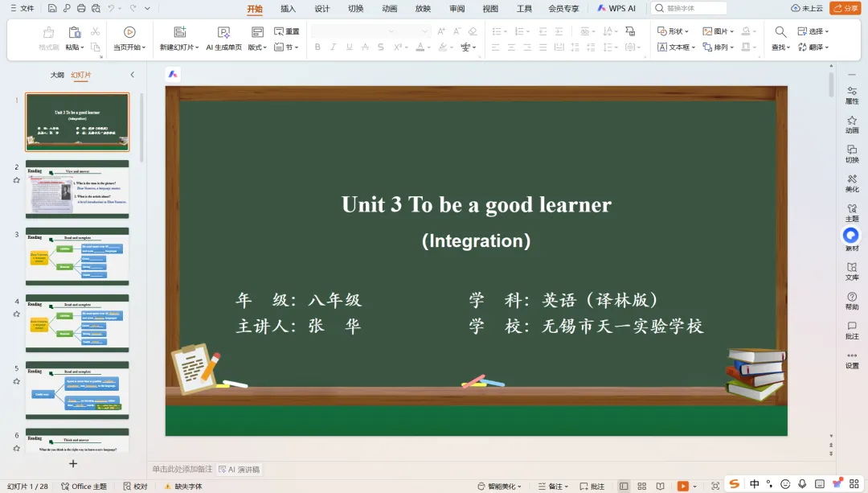
Task: Switch to reading view in status bar
Action: click(x=661, y=486)
